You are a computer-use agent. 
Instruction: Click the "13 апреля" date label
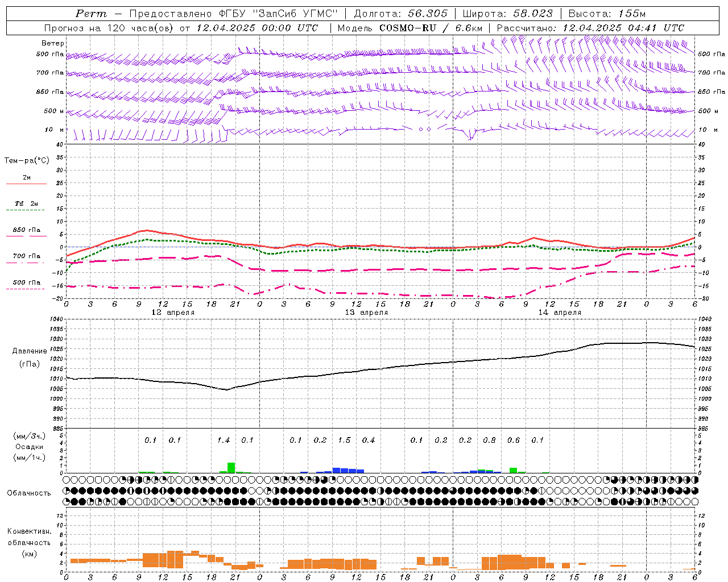tap(366, 313)
